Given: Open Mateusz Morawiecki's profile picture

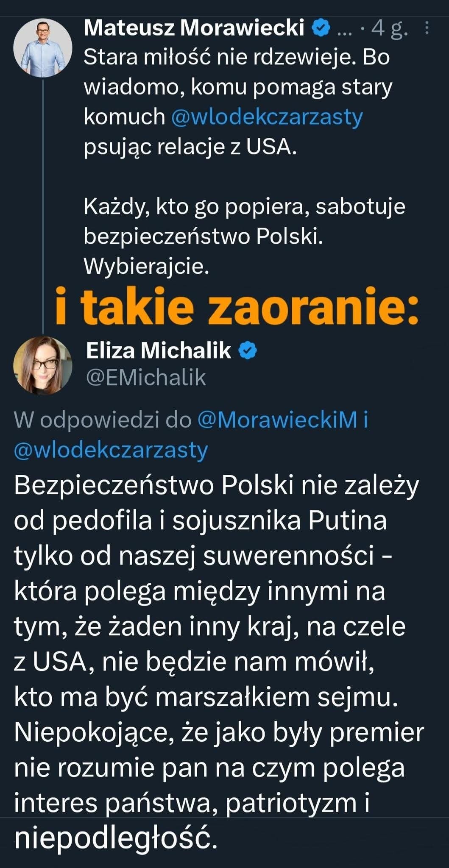Looking at the screenshot, I should click(43, 47).
